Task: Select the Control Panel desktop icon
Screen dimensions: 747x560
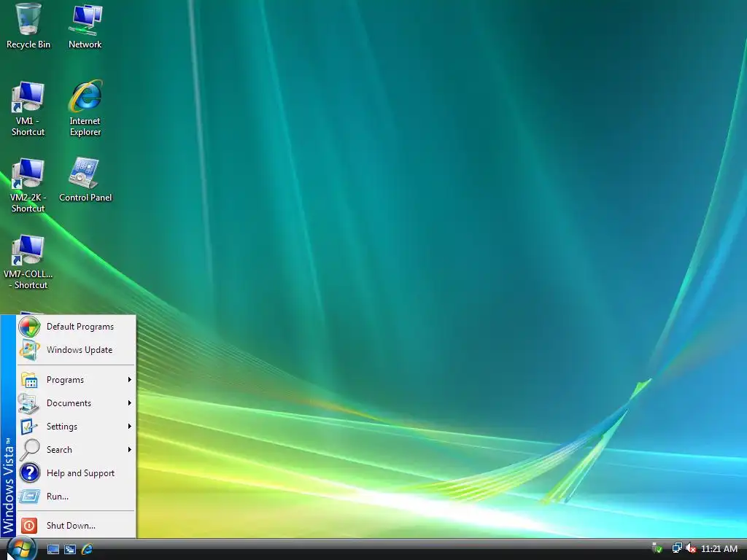Action: click(85, 180)
